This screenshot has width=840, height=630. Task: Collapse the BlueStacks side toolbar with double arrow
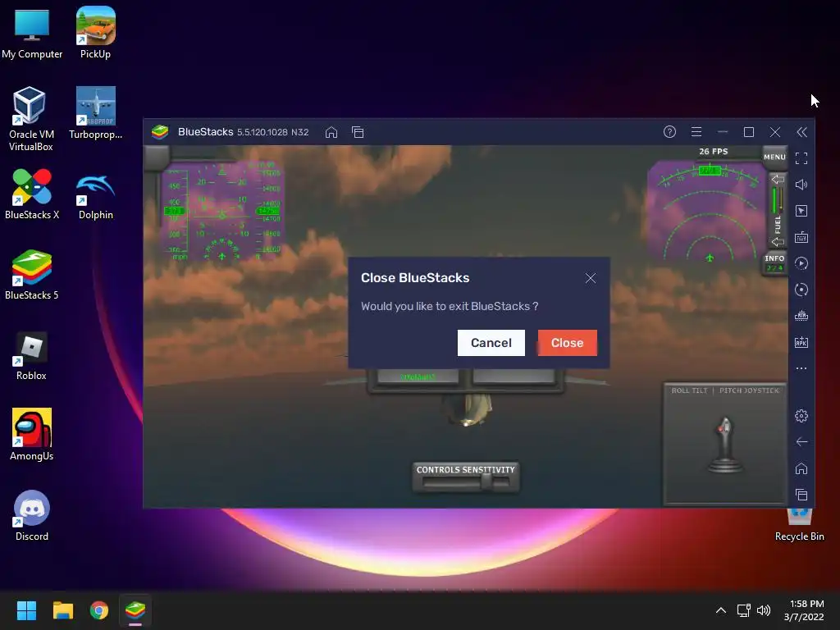click(x=802, y=132)
